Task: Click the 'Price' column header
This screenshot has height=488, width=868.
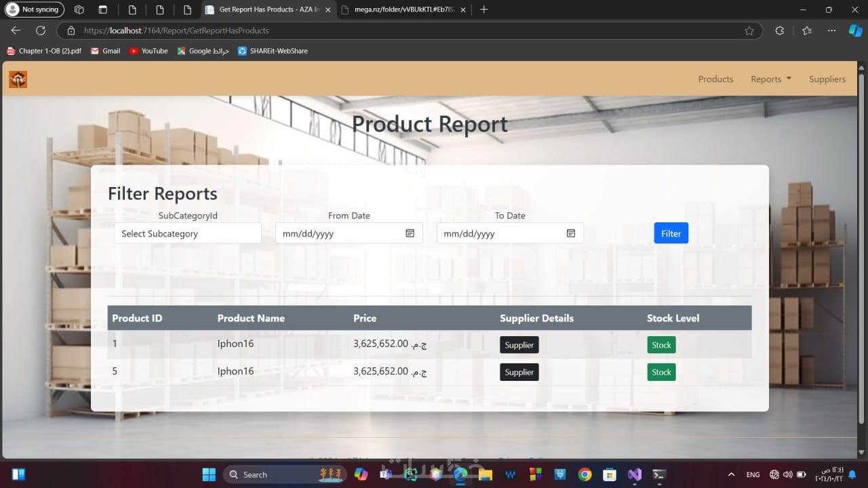Action: pyautogui.click(x=365, y=318)
